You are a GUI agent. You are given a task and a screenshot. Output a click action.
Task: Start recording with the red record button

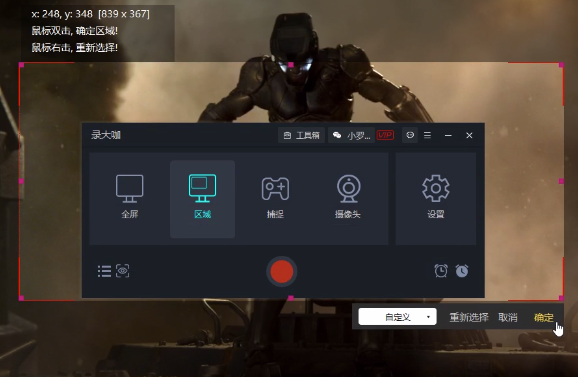click(x=282, y=272)
